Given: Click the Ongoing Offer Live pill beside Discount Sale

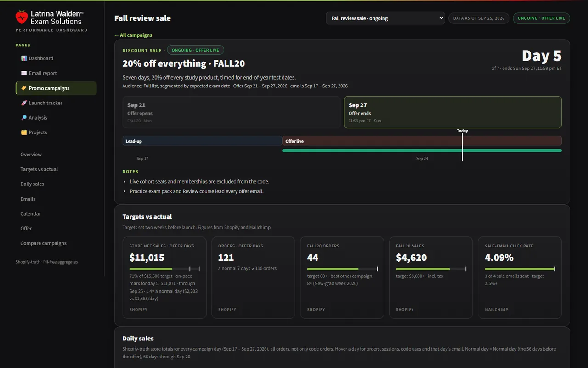Looking at the screenshot, I should click(x=195, y=50).
